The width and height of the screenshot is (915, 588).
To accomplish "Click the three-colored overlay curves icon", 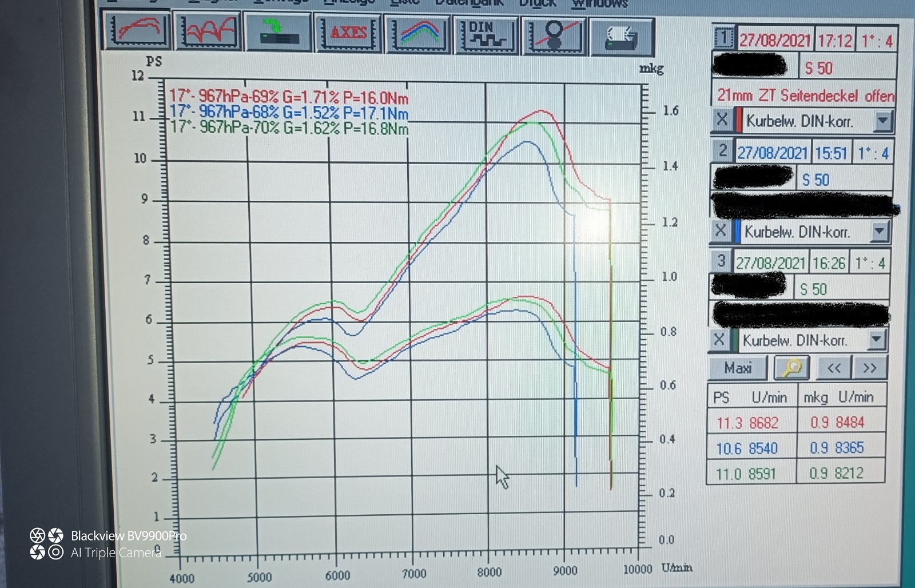I will click(x=419, y=34).
